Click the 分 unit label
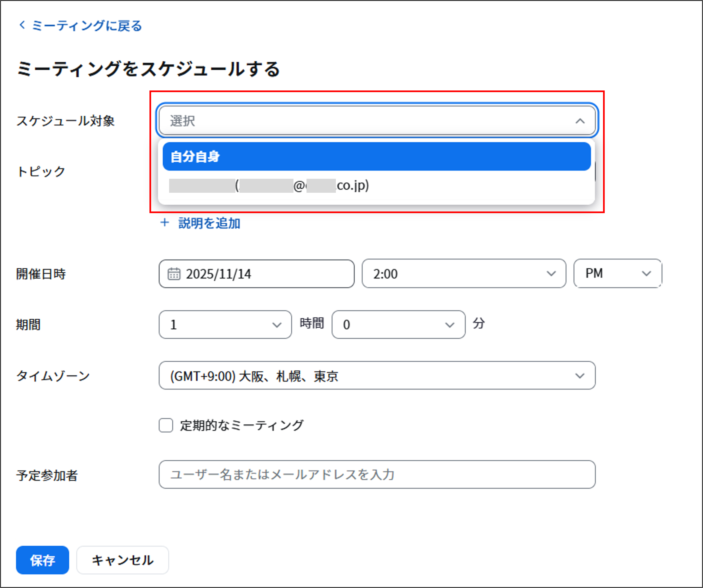The image size is (703, 588). [479, 323]
